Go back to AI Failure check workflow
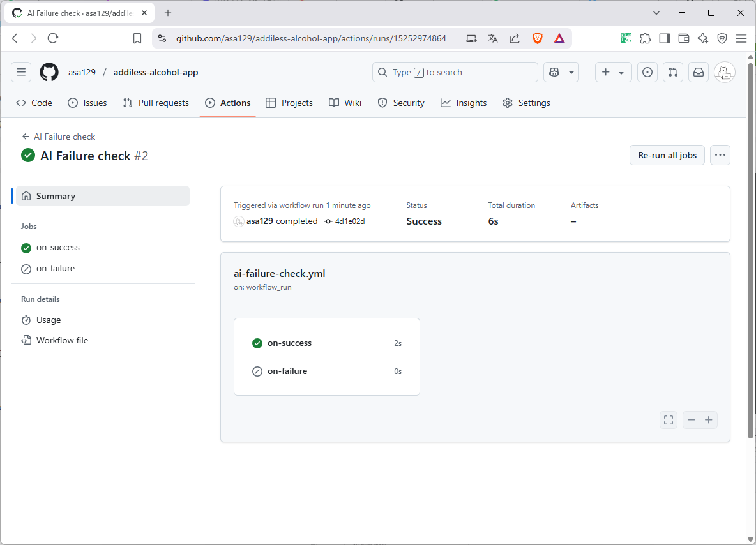Screen dimensions: 756x545 (58, 137)
